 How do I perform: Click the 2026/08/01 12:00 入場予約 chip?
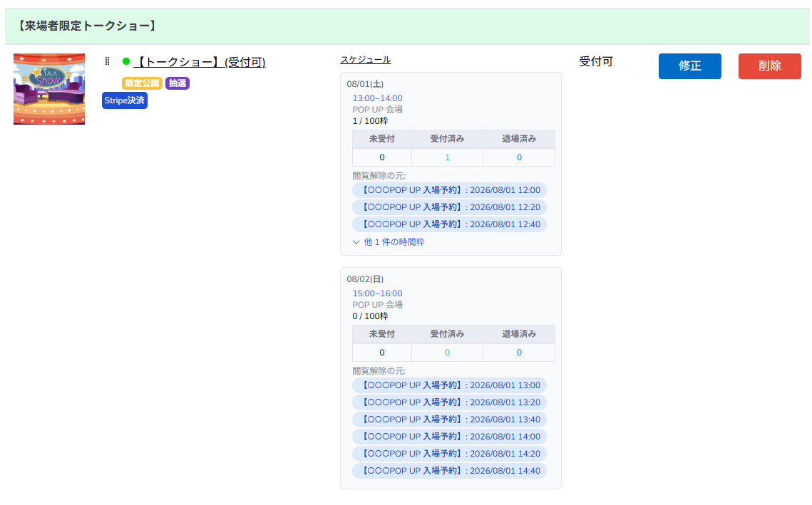click(x=450, y=190)
